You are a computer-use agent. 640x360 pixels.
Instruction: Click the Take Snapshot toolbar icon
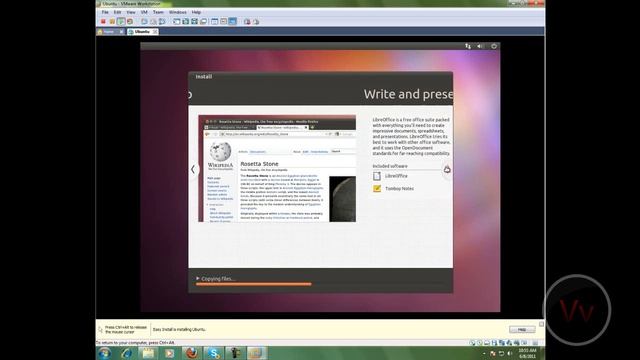tap(144, 22)
